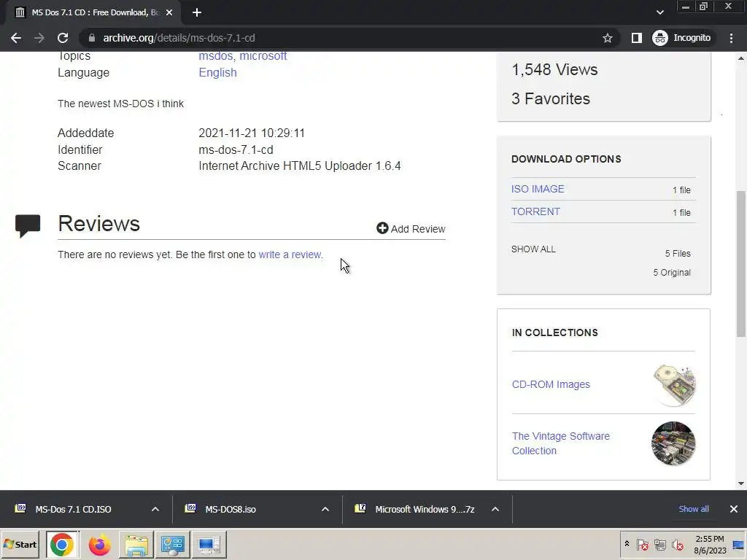Screen dimensions: 747x560
Task: Click the browser forward arrow
Action: [39, 38]
